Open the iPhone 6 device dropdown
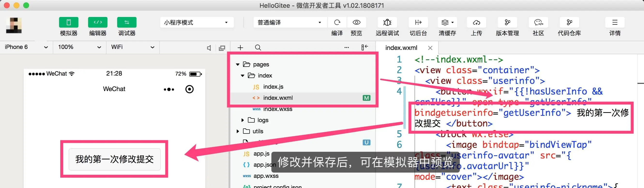644x188 pixels. 26,47
